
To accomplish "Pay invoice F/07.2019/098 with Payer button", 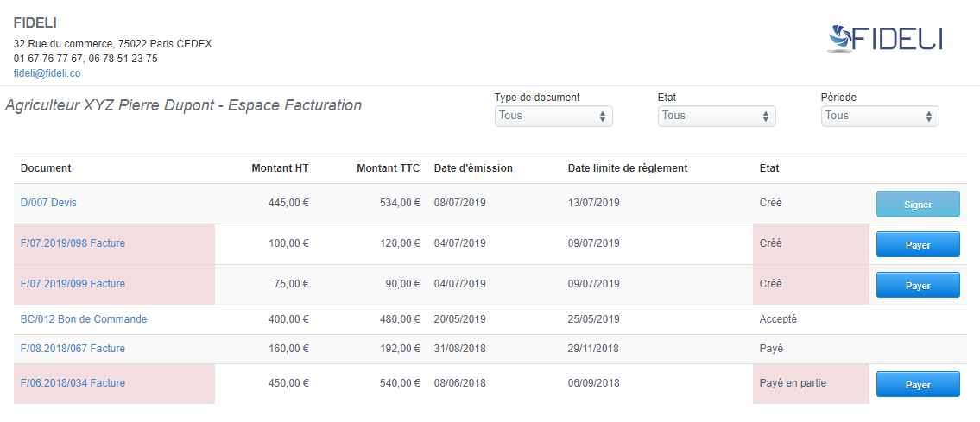I will click(x=918, y=245).
